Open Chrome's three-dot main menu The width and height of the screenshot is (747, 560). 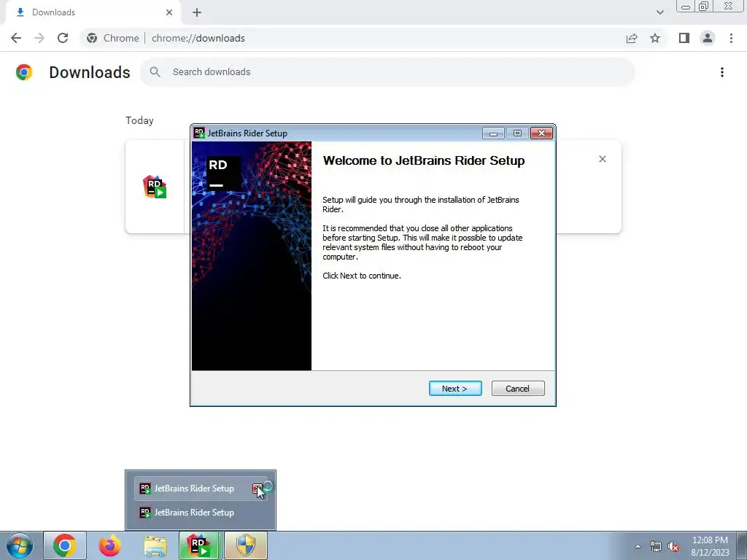pyautogui.click(x=731, y=38)
